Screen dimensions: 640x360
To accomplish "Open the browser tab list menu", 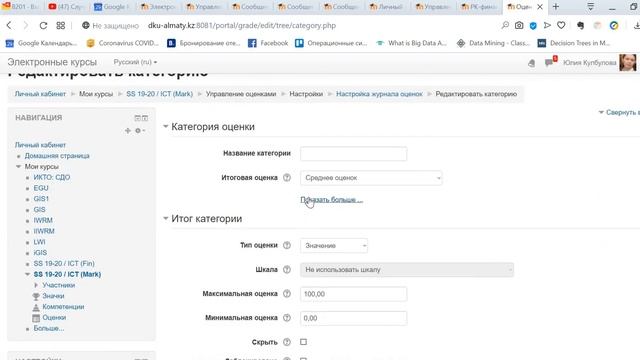I will 590,7.
